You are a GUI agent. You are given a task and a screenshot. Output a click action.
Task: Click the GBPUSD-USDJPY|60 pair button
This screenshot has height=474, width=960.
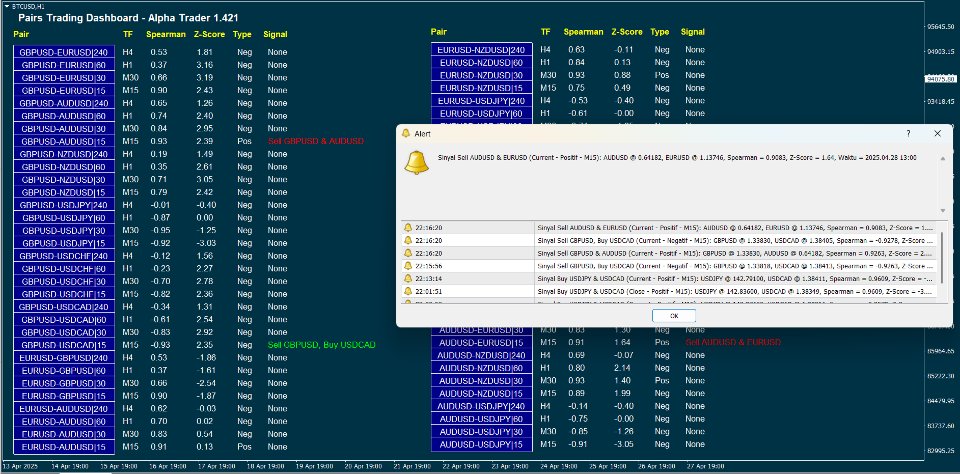click(64, 218)
